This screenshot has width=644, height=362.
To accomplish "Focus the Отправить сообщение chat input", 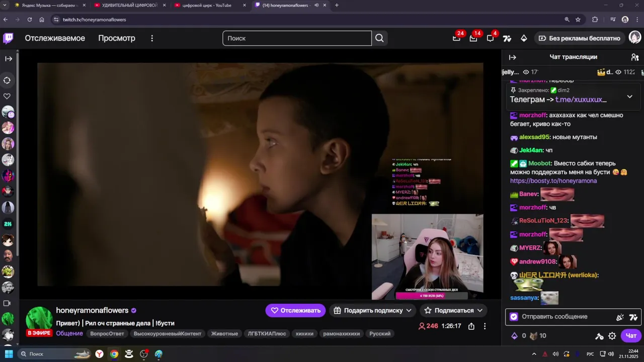I will [x=566, y=317].
